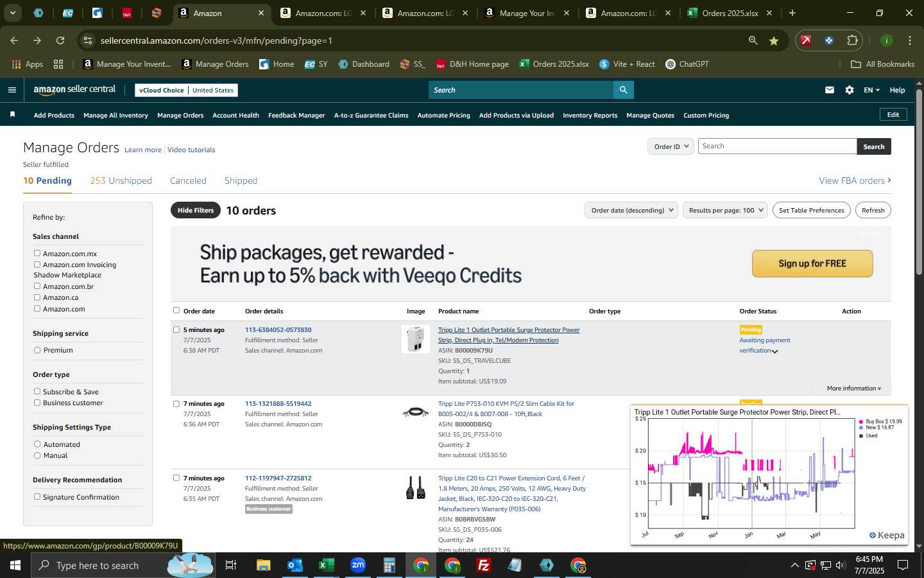Check the Amazon.com.br sales channel filter
The width and height of the screenshot is (924, 578).
click(37, 286)
